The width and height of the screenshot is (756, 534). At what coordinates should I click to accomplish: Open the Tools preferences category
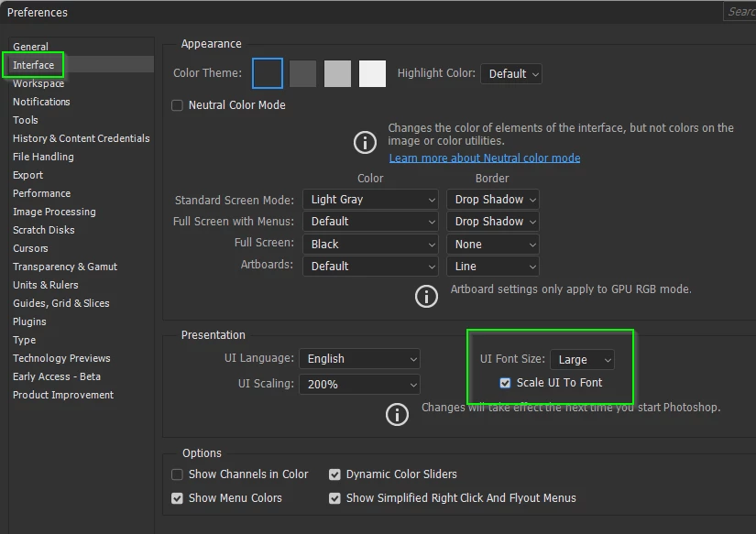point(25,120)
